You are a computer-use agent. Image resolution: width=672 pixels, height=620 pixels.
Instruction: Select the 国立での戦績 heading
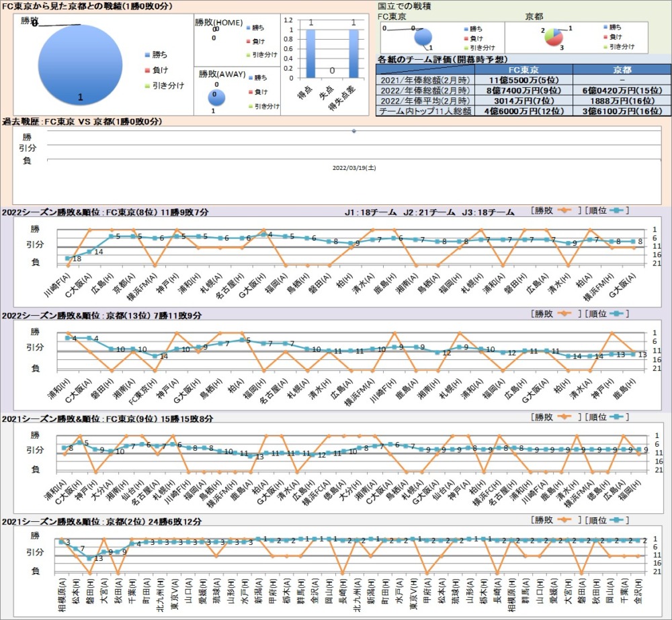click(404, 6)
